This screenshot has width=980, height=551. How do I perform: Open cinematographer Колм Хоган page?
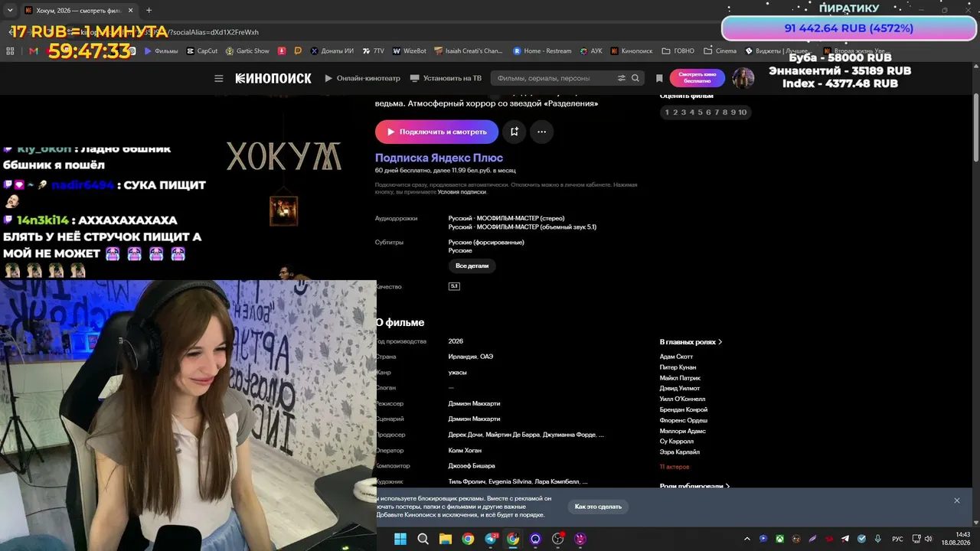tap(465, 450)
